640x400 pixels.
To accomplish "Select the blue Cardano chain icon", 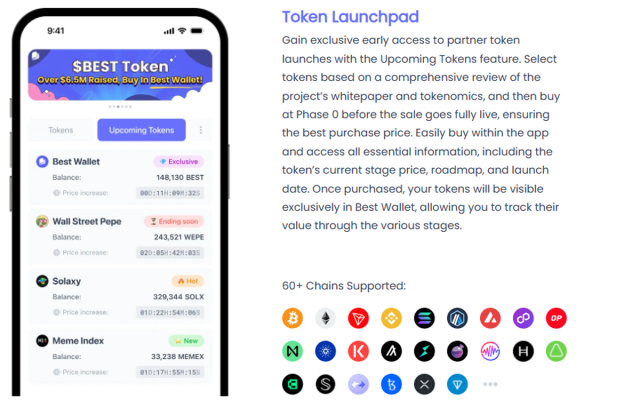I will 325,351.
